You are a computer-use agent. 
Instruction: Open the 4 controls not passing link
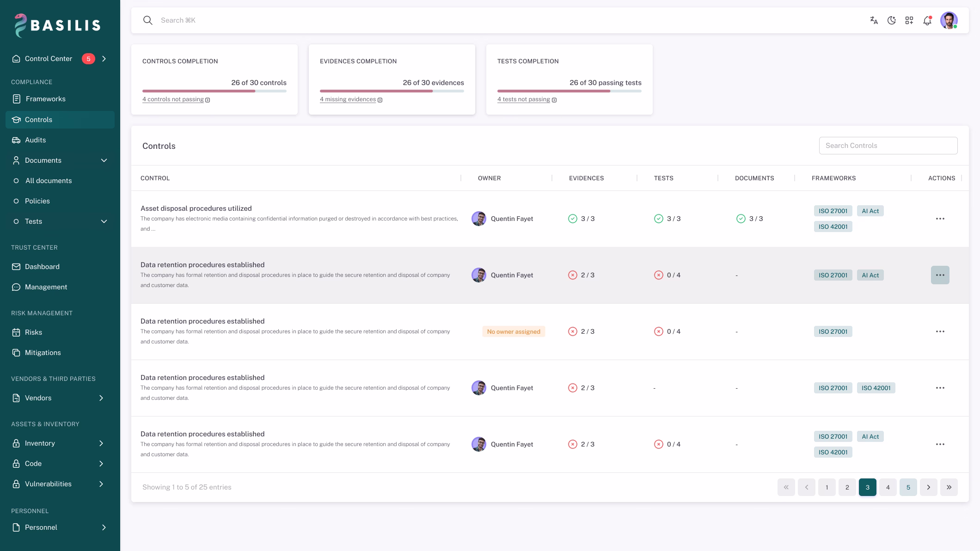[176, 99]
